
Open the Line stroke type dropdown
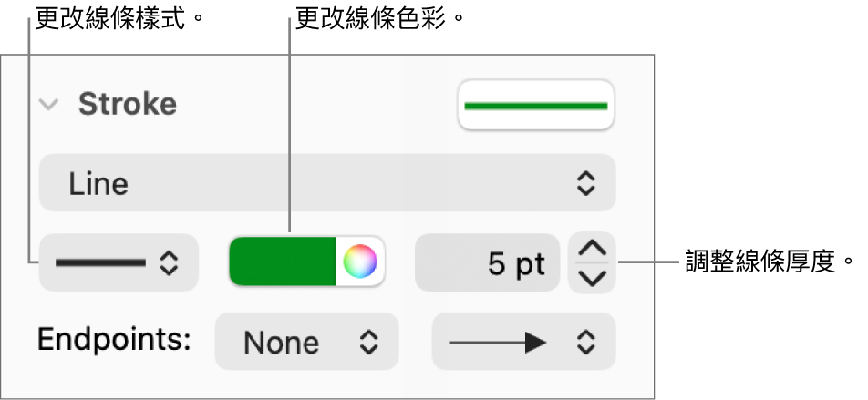click(x=326, y=184)
